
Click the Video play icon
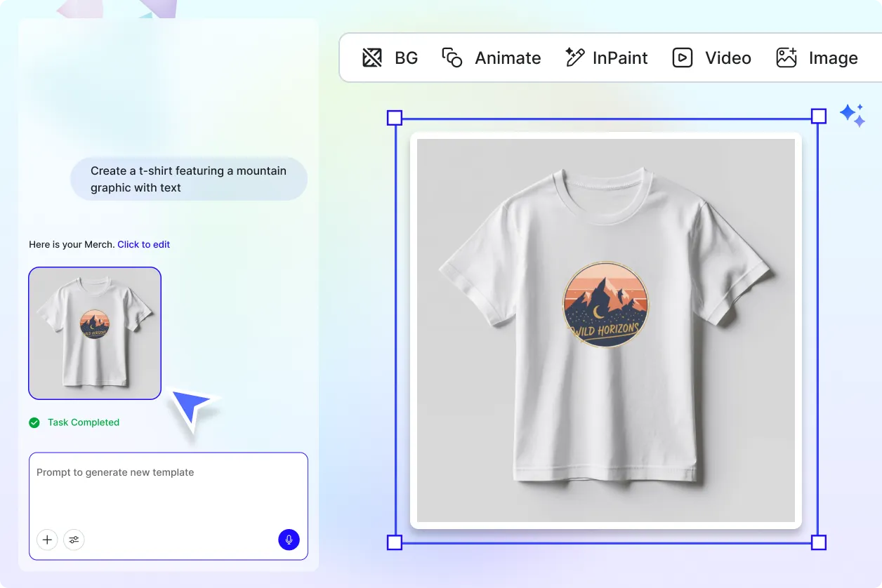(x=683, y=58)
